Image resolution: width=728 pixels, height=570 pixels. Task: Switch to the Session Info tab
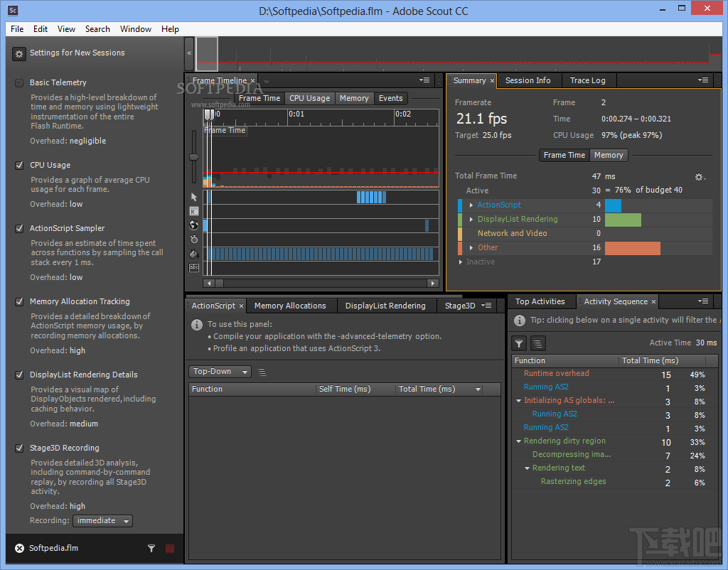point(528,80)
